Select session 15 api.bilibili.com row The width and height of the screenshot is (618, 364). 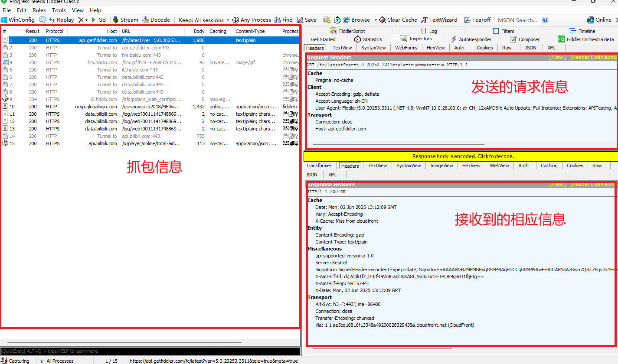150,143
